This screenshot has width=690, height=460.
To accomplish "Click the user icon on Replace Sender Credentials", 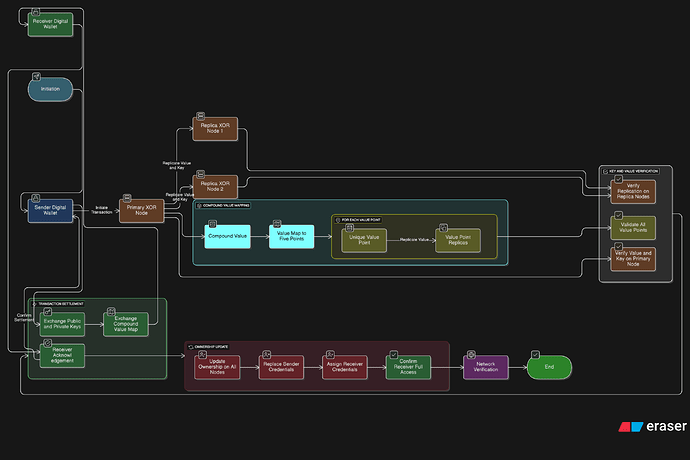I will [x=267, y=354].
